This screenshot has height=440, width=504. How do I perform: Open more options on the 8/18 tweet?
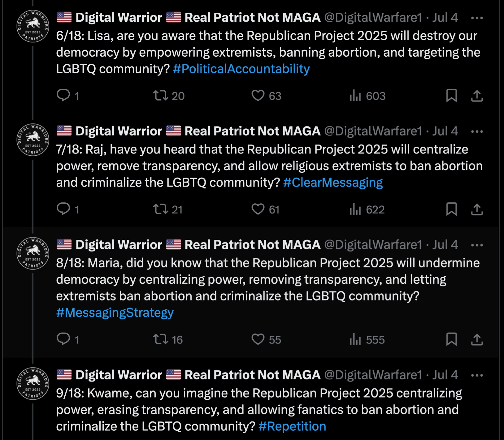(x=477, y=245)
